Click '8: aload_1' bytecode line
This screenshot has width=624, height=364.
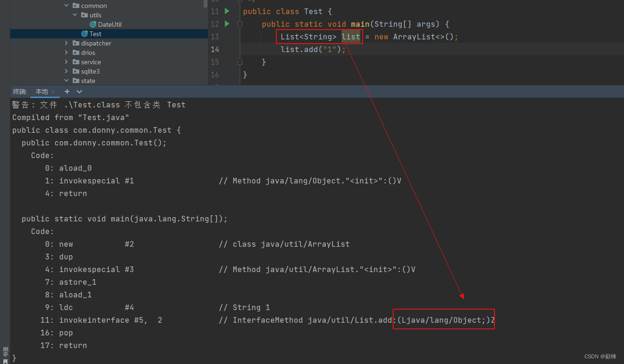point(68,295)
